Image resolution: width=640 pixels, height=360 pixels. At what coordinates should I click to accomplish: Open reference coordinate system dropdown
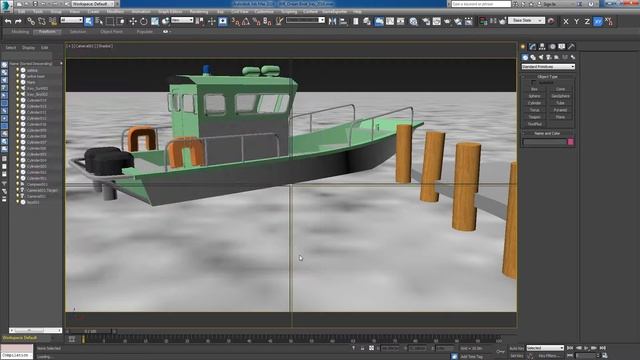click(x=182, y=20)
